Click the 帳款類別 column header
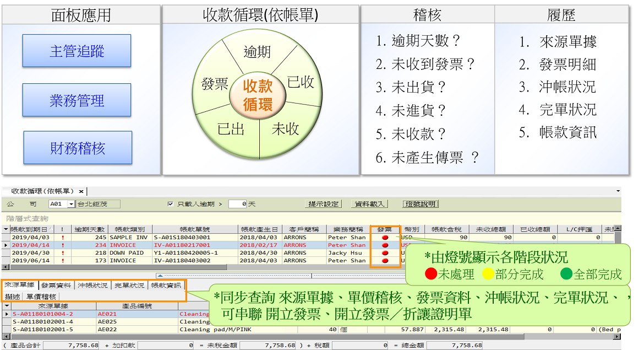The height and width of the screenshot is (350, 644). pyautogui.click(x=129, y=229)
